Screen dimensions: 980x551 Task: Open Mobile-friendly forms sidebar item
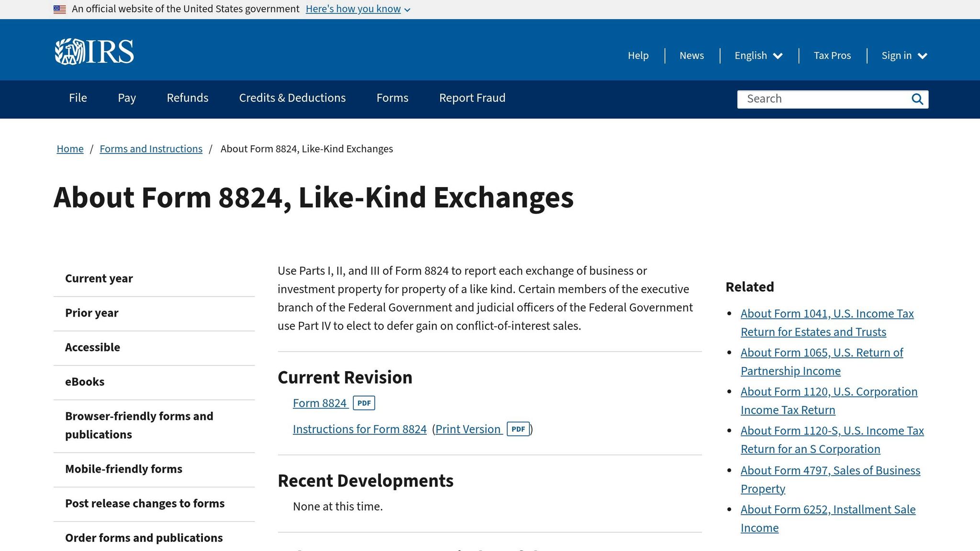pyautogui.click(x=154, y=469)
